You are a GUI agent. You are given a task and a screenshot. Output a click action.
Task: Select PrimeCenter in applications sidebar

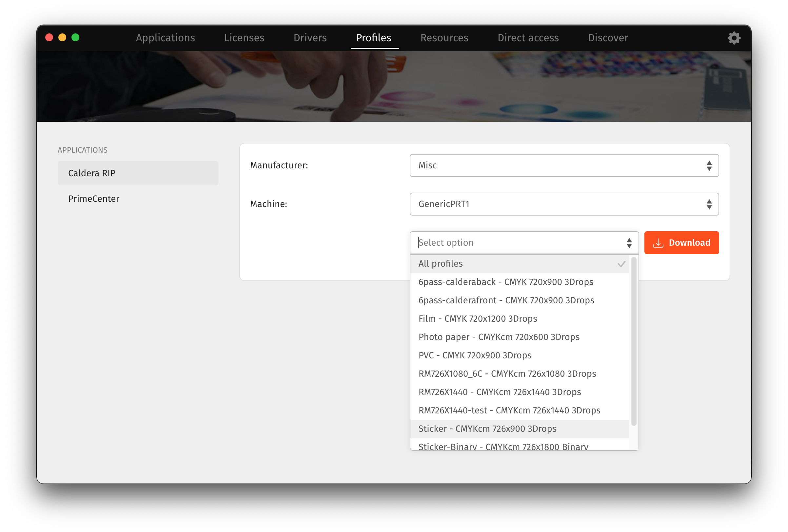pos(94,199)
